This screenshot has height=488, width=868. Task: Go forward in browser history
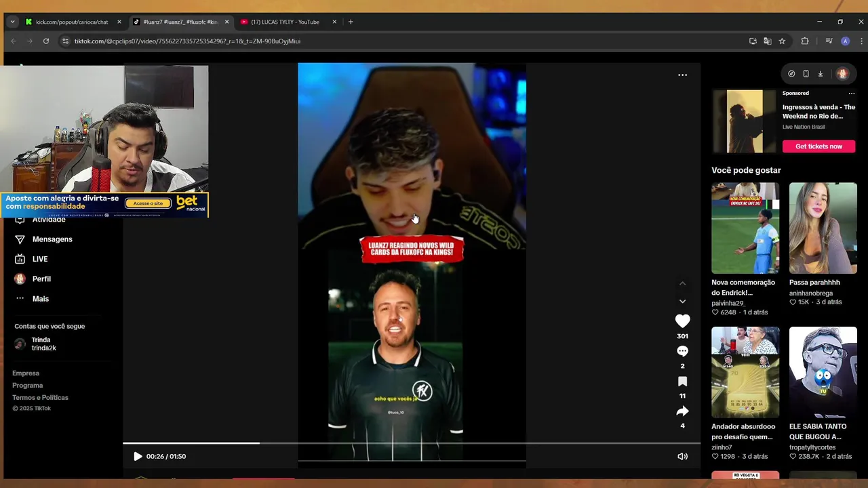29,41
